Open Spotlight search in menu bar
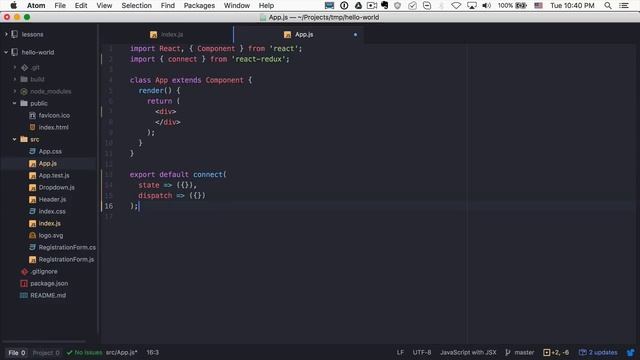640x360 pixels. pyautogui.click(x=608, y=5)
